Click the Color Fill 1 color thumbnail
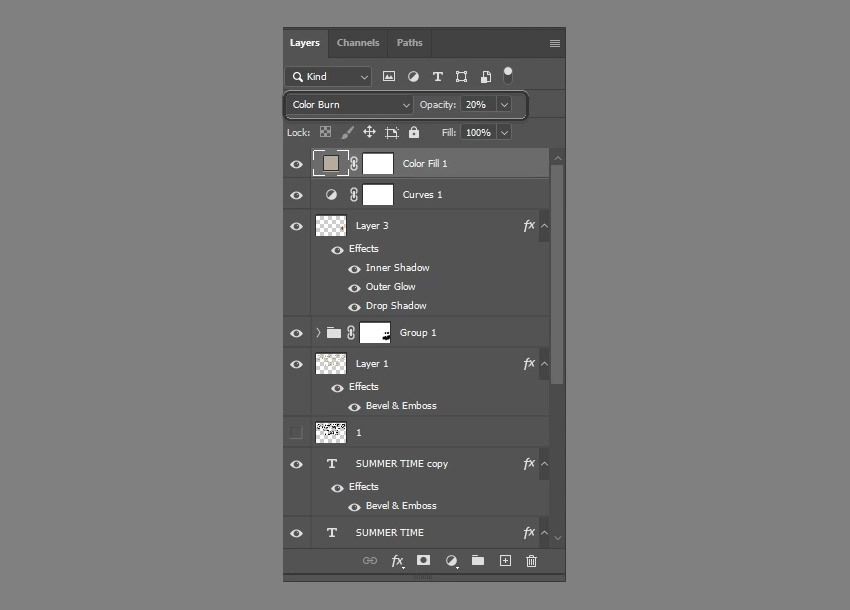850x610 pixels. [x=331, y=163]
